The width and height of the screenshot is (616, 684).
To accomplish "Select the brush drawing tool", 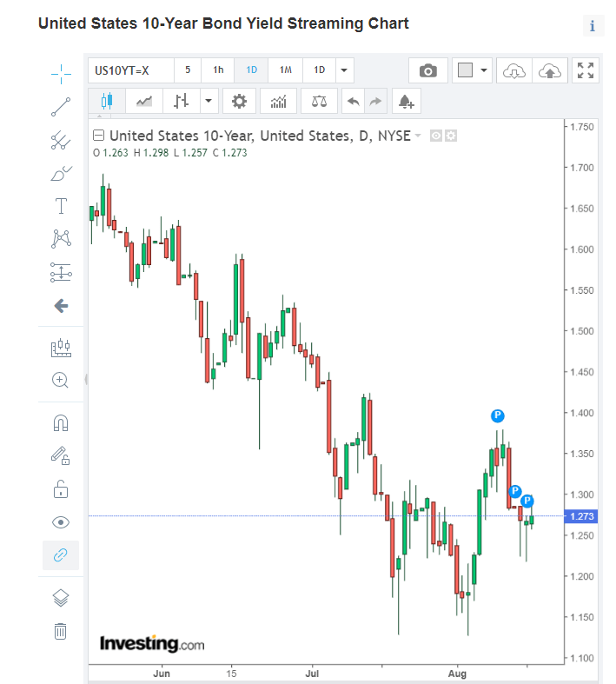I will 61,173.
